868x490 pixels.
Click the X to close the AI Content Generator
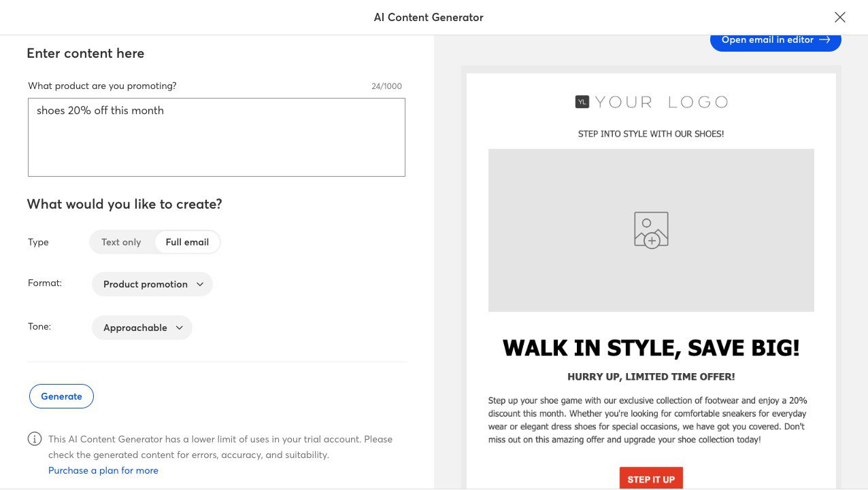[839, 17]
